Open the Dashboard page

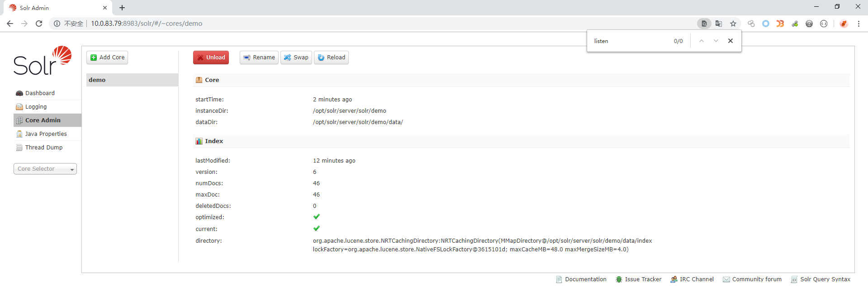(x=40, y=93)
